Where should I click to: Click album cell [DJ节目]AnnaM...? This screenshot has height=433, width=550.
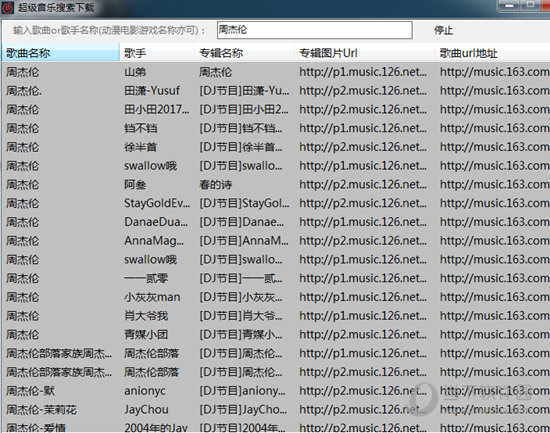click(244, 241)
